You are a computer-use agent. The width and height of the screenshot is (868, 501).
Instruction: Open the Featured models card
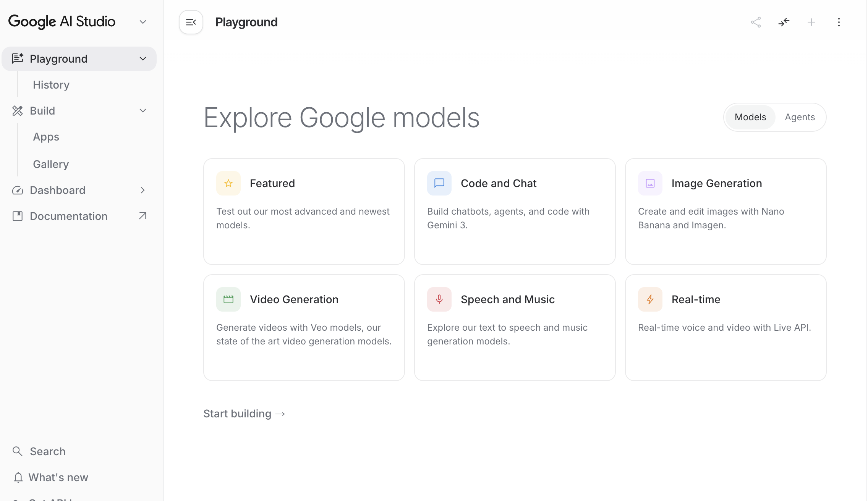coord(304,212)
